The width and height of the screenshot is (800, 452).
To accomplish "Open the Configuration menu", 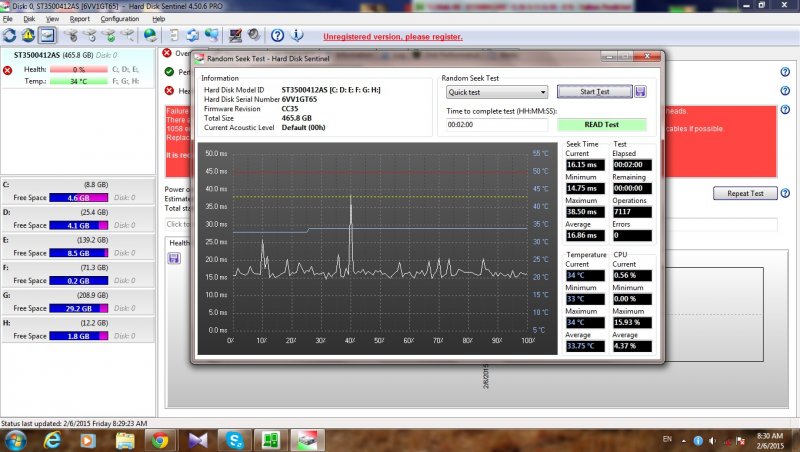I will pos(120,19).
